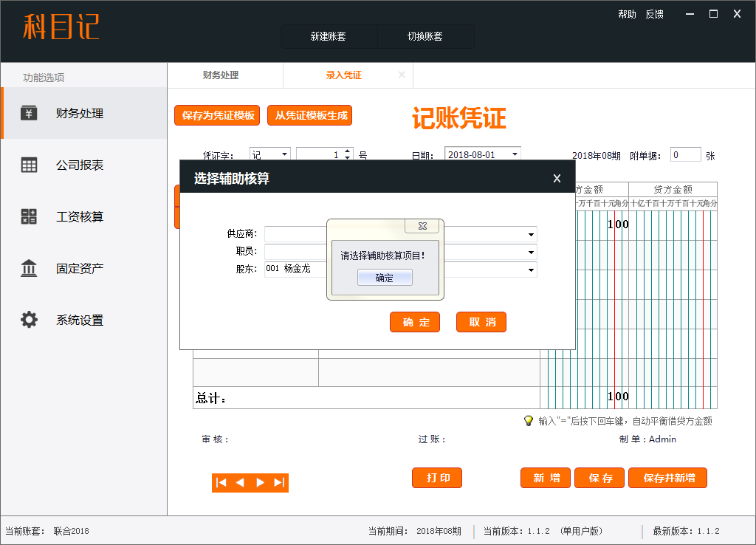Click the 保存并新增 button
Screen dimensions: 756x545
pos(667,478)
